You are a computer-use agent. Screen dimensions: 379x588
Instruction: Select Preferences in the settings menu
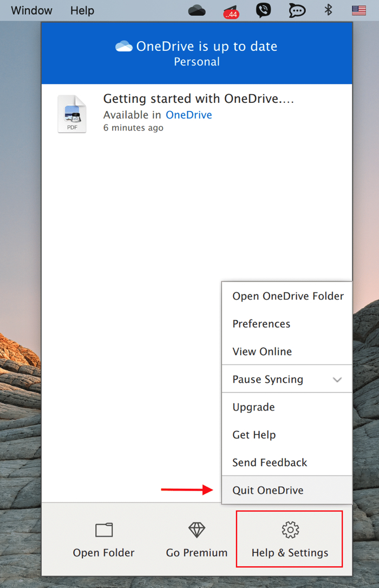pyautogui.click(x=262, y=324)
